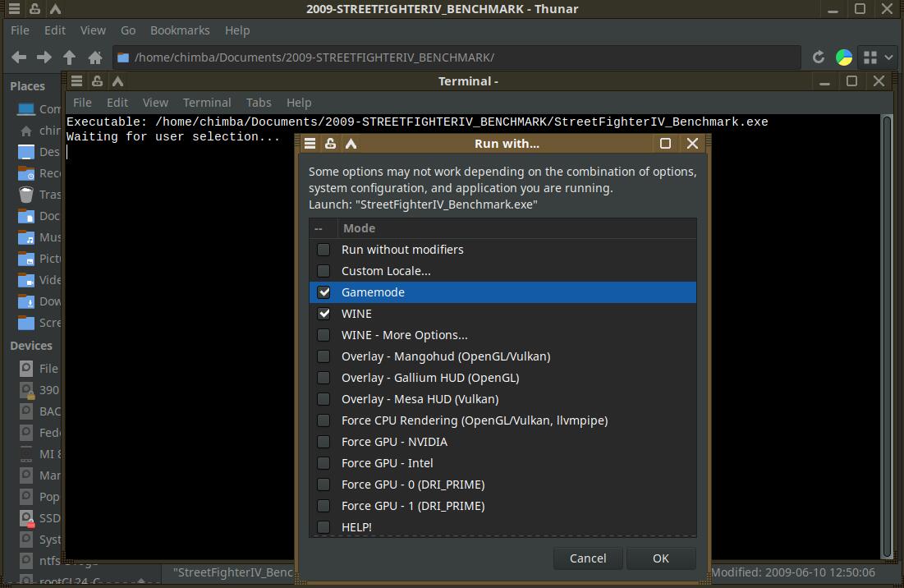Enable Overlay - Mangohud checkbox

pyautogui.click(x=324, y=356)
